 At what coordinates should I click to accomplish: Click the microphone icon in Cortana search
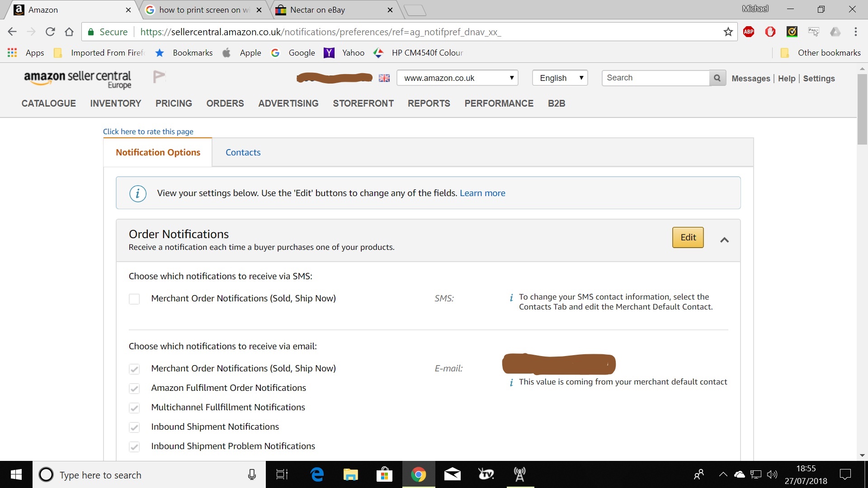[252, 474]
